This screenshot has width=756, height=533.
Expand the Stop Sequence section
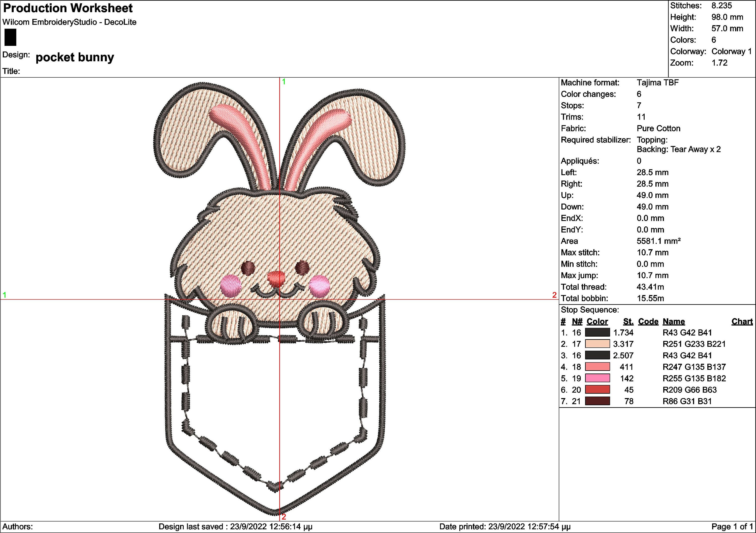[589, 310]
